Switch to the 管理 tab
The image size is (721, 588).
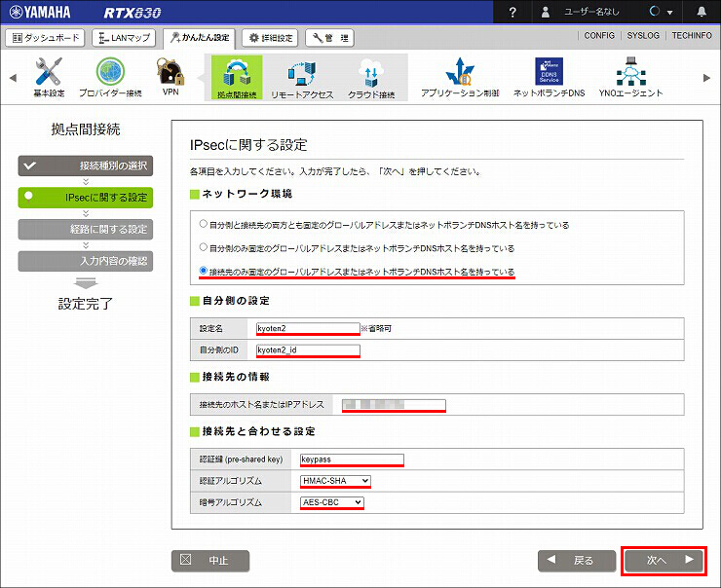coord(329,38)
